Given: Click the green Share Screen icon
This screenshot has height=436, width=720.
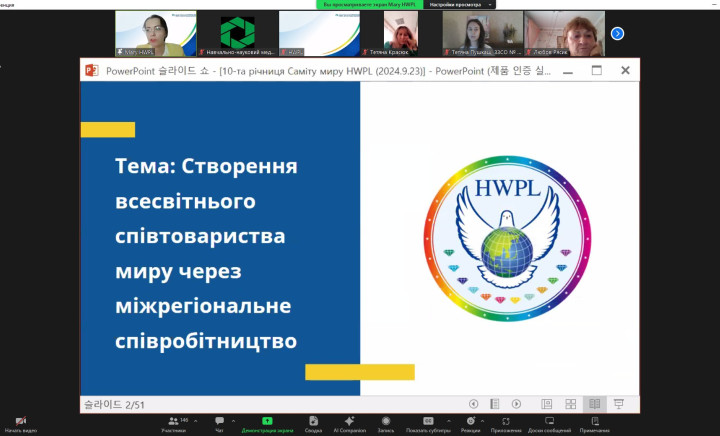Looking at the screenshot, I should point(267,421).
